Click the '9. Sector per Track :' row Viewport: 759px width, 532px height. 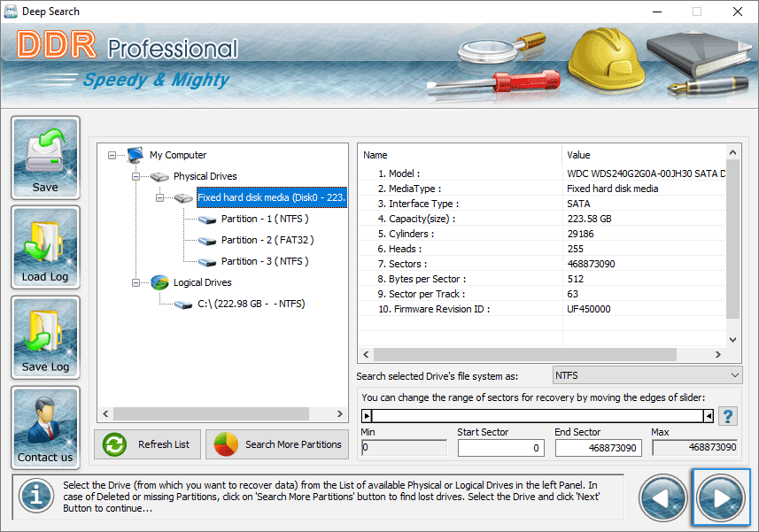click(542, 294)
